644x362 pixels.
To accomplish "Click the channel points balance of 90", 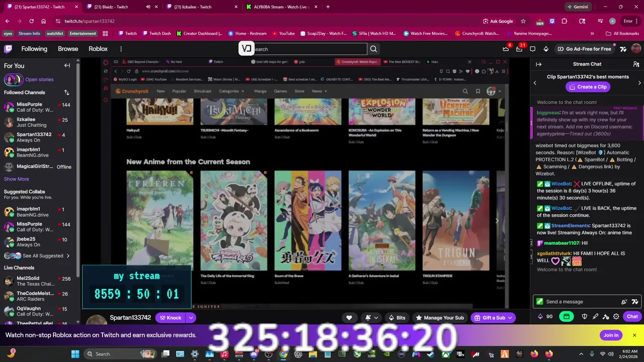I will click(545, 317).
